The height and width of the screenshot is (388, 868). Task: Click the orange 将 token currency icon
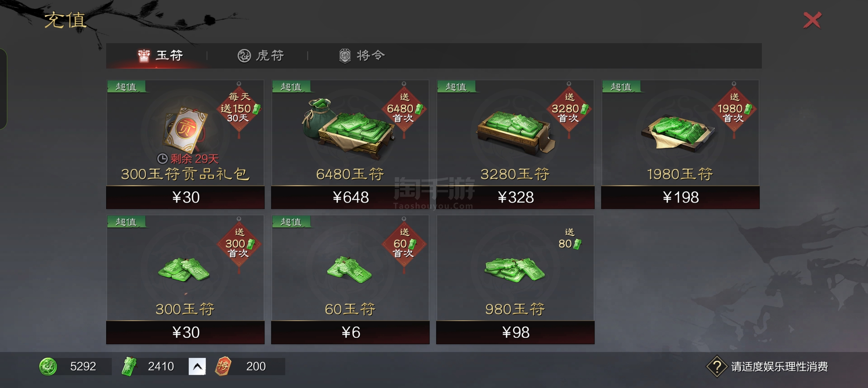[x=223, y=366]
